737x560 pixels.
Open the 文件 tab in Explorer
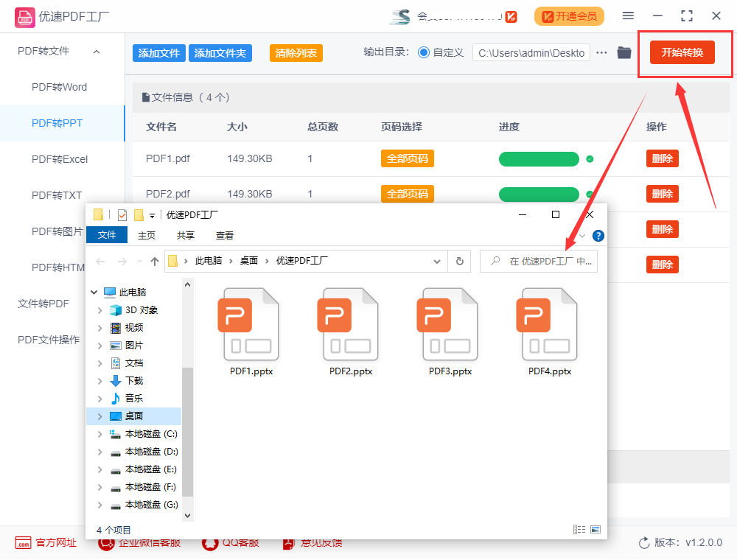point(107,235)
